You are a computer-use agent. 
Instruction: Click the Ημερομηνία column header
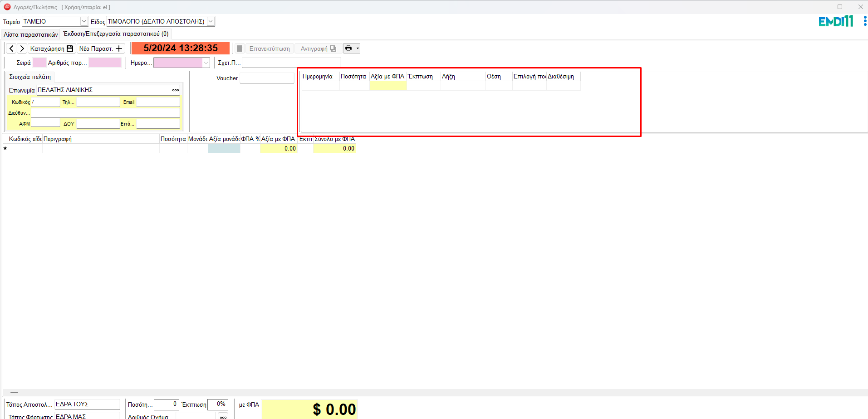click(320, 76)
